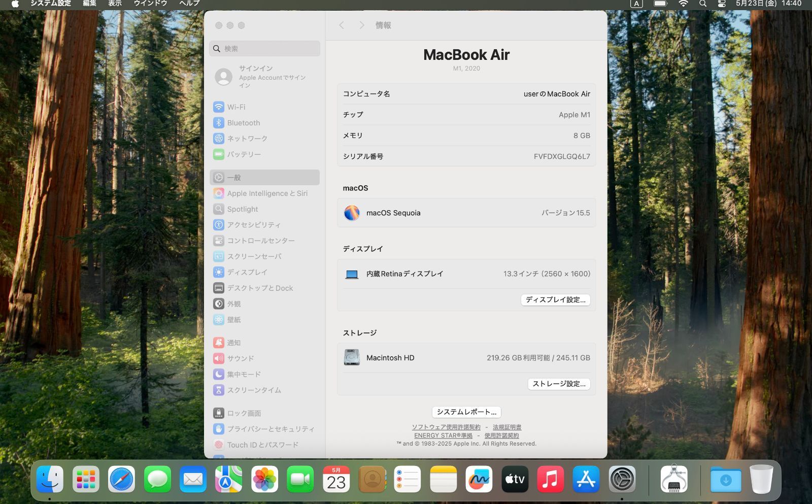This screenshot has width=812, height=504.
Task: Click computer name 'userのMacBook Air'
Action: tap(557, 94)
